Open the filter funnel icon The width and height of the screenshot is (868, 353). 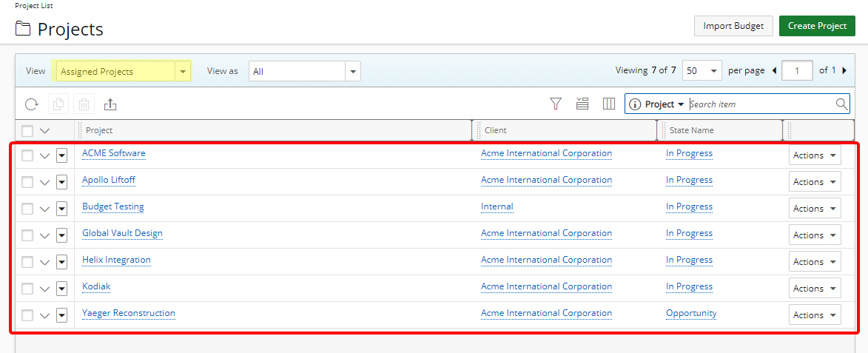[x=556, y=104]
